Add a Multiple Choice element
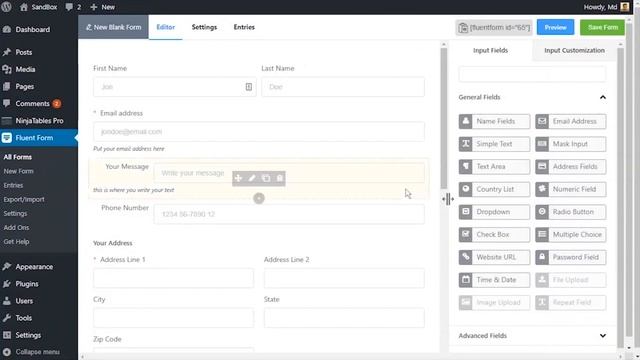The width and height of the screenshot is (640, 360). 571,235
